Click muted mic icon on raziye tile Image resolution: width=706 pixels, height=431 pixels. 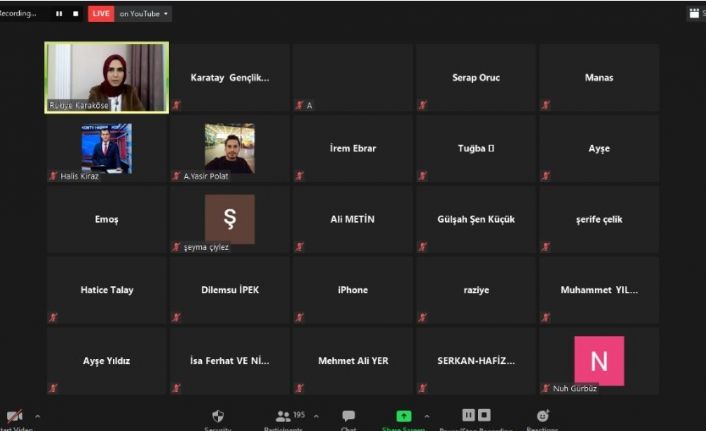422,318
